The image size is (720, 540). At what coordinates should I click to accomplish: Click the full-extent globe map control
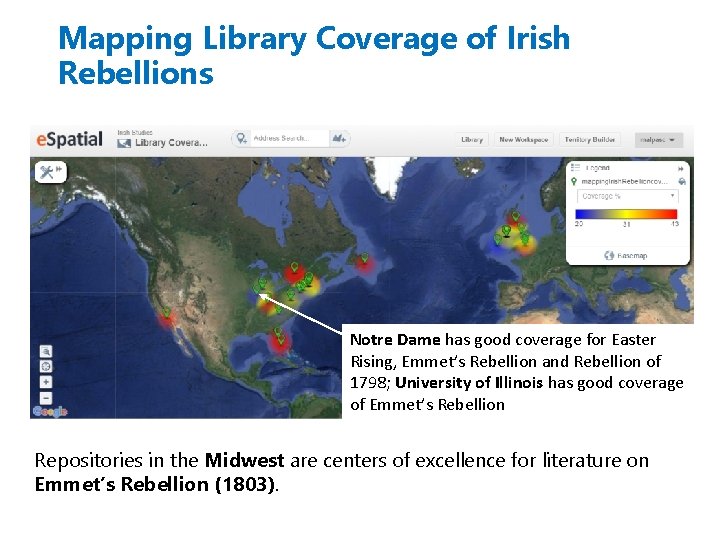pyautogui.click(x=46, y=366)
